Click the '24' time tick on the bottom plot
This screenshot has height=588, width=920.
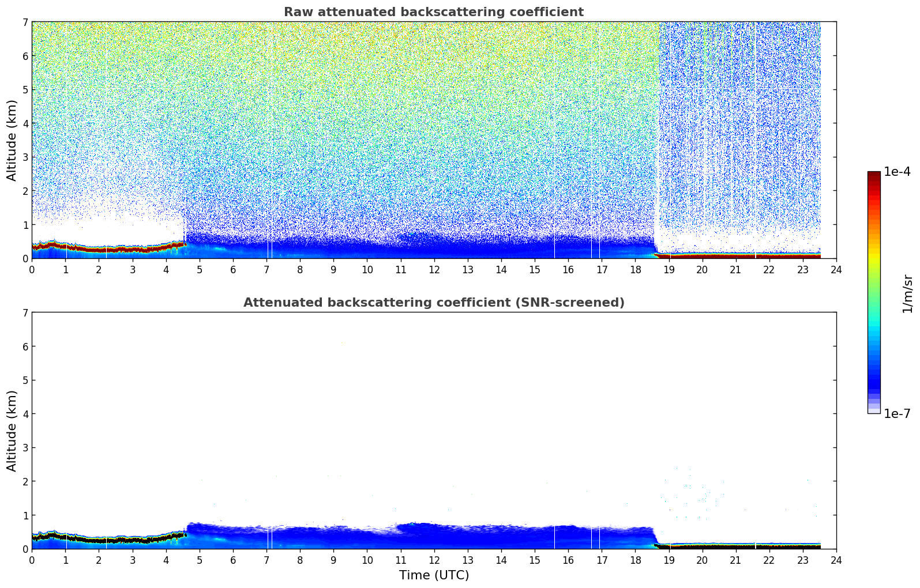[836, 560]
